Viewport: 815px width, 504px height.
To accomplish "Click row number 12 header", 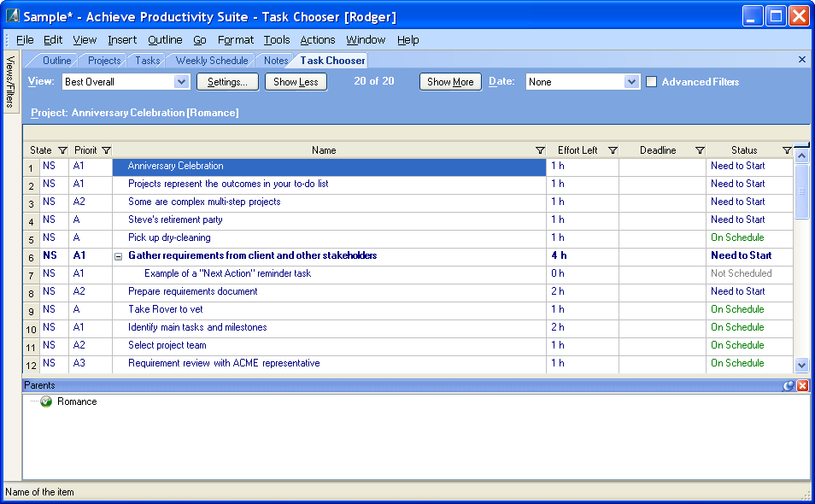I will tap(32, 365).
